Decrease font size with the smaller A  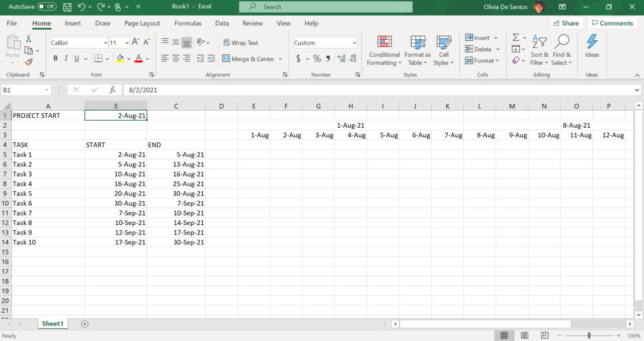click(x=146, y=43)
